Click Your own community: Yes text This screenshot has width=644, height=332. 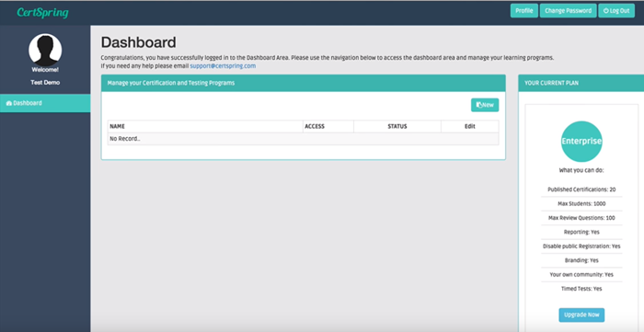581,275
